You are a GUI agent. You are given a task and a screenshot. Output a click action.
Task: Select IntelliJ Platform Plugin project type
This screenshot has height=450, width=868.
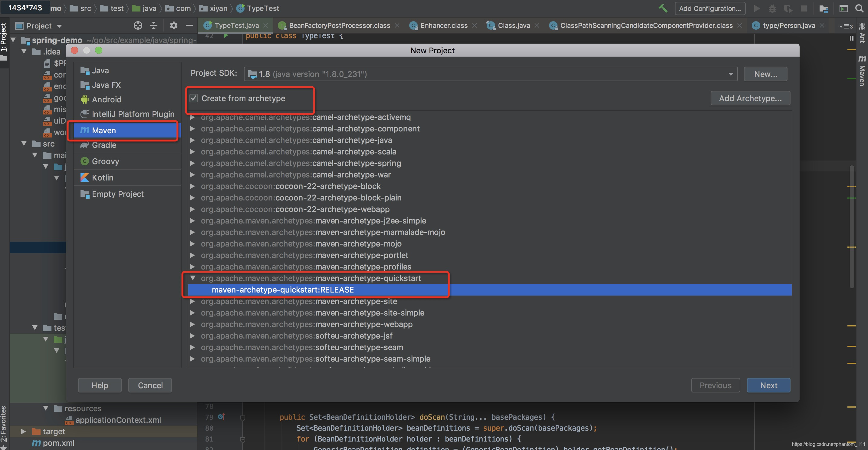pos(127,114)
